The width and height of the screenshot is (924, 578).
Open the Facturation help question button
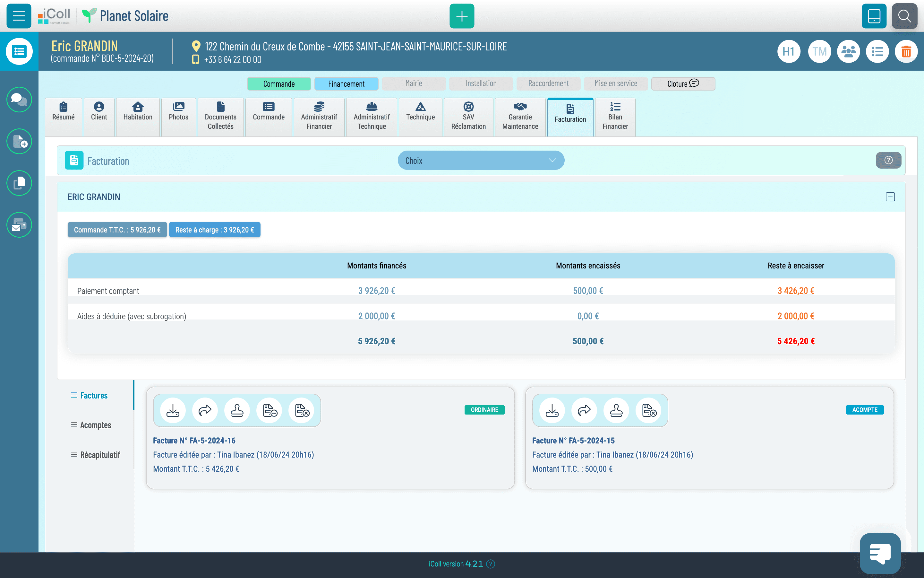(x=888, y=160)
